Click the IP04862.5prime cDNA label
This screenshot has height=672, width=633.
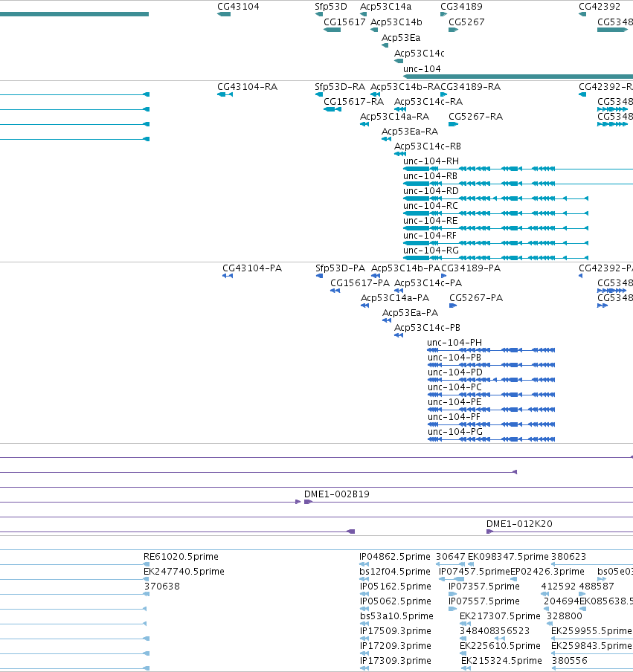[395, 557]
